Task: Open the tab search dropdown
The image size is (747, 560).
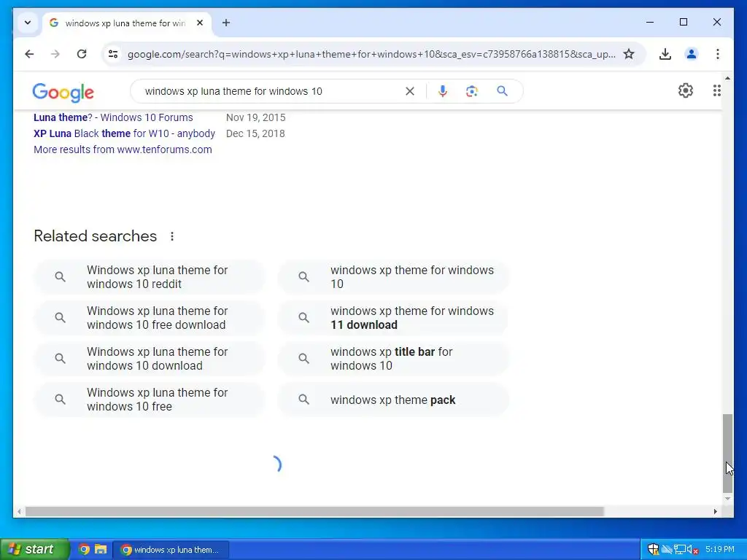Action: 28,23
